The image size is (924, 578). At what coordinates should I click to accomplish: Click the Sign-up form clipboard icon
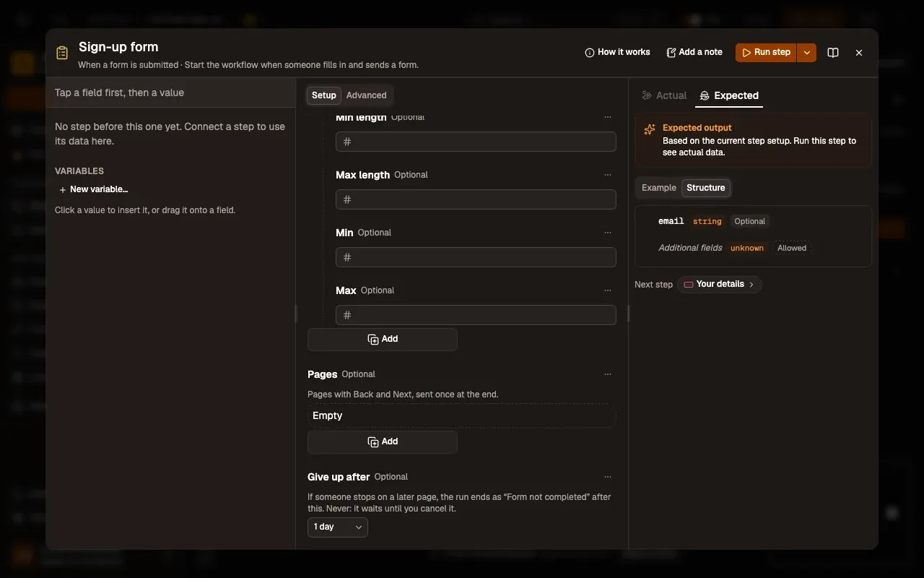tap(62, 53)
